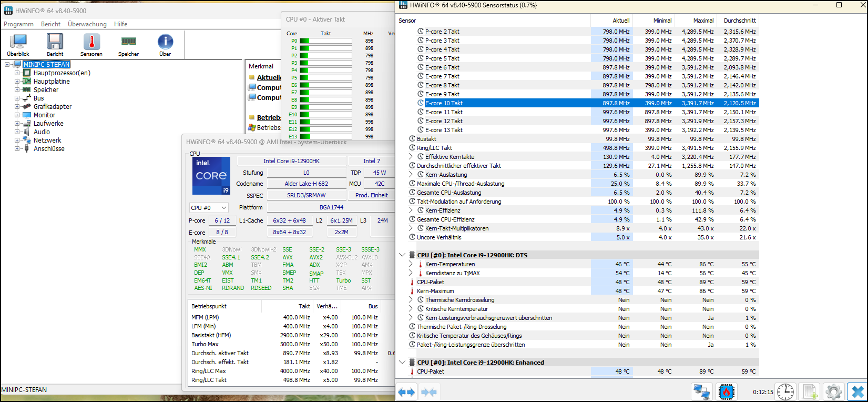Click the CPU chip icon of Enhanced group
The height and width of the screenshot is (402, 868).
(x=412, y=363)
